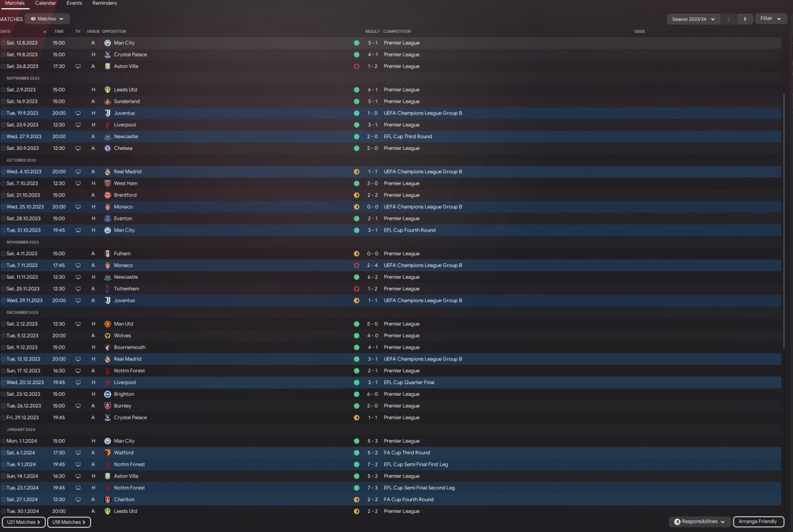This screenshot has width=793, height=532.
Task: Expand the Filter dropdown
Action: click(771, 19)
